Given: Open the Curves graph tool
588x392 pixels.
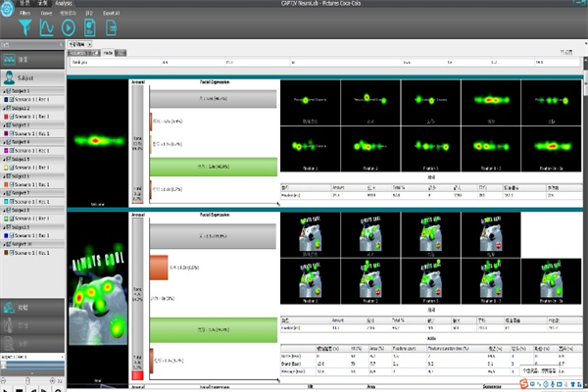Looking at the screenshot, I should pyautogui.click(x=46, y=27).
